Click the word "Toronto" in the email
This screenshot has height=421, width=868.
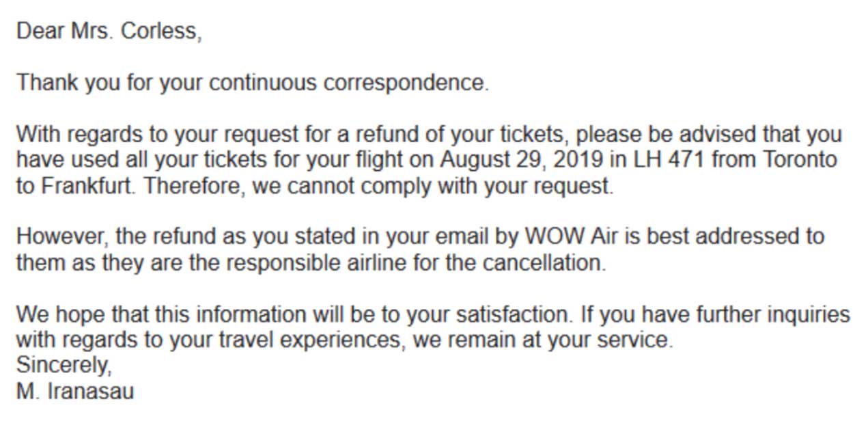coord(800,160)
